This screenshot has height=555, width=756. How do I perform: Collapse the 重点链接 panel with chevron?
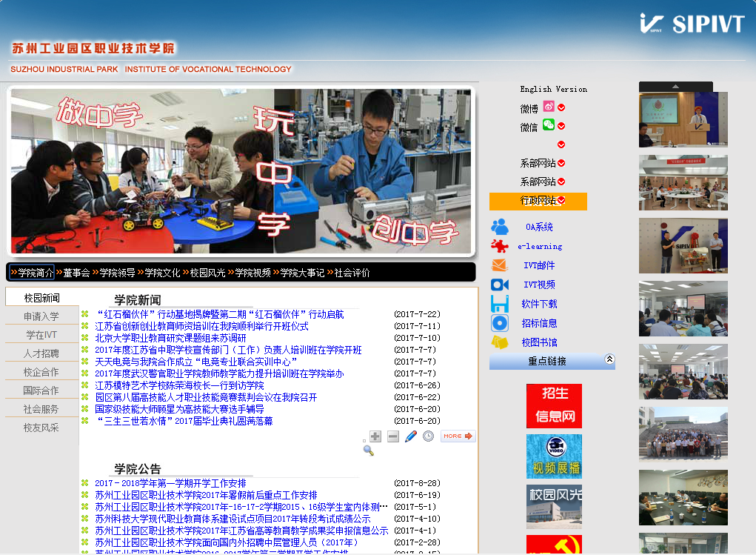609,359
